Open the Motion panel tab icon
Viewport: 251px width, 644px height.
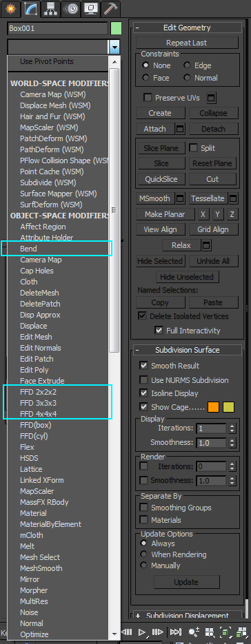click(71, 8)
